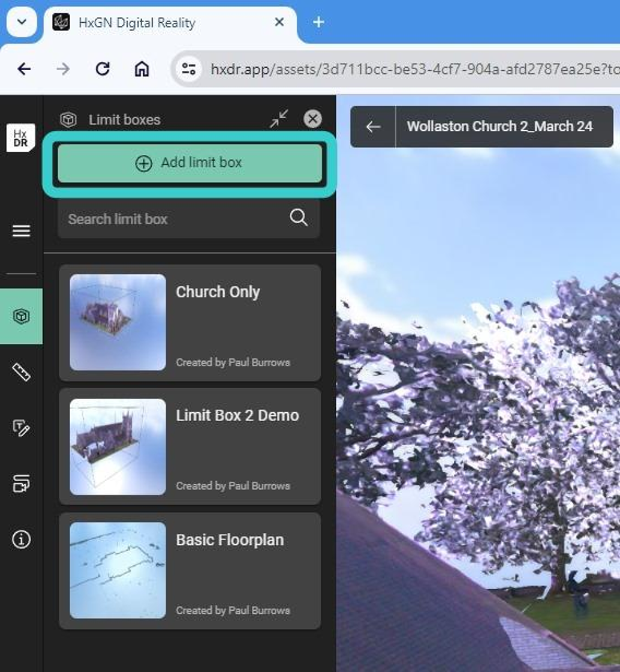Open a new browser tab
The height and width of the screenshot is (672, 620).
tap(318, 22)
